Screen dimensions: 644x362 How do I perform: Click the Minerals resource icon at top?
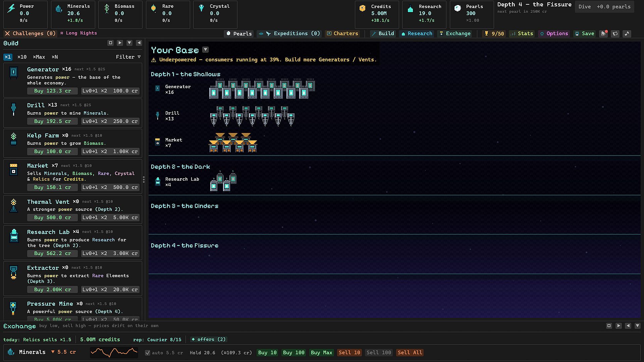click(x=59, y=9)
